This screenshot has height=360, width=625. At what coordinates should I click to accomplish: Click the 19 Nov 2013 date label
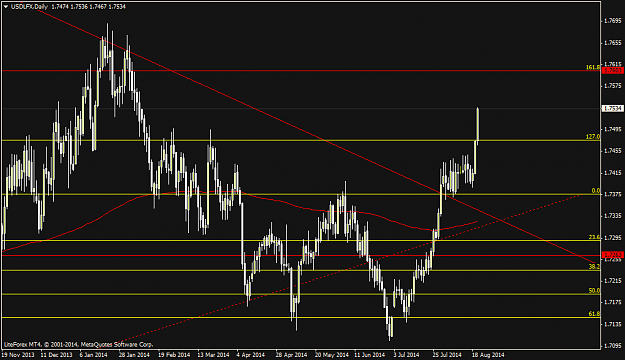tap(18, 354)
